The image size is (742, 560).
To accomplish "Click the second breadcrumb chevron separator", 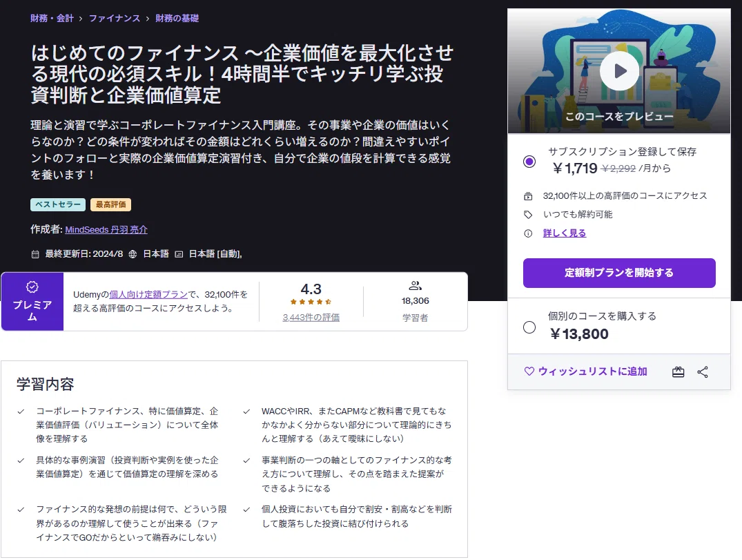I will 148,19.
